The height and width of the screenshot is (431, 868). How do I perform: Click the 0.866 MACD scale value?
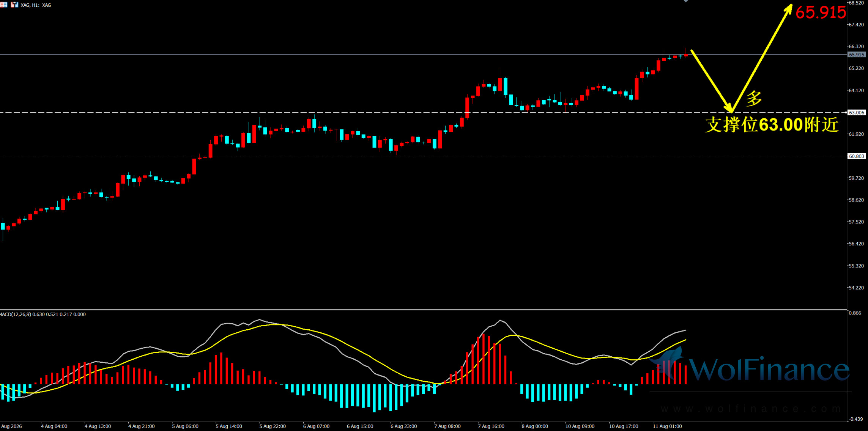(x=855, y=313)
